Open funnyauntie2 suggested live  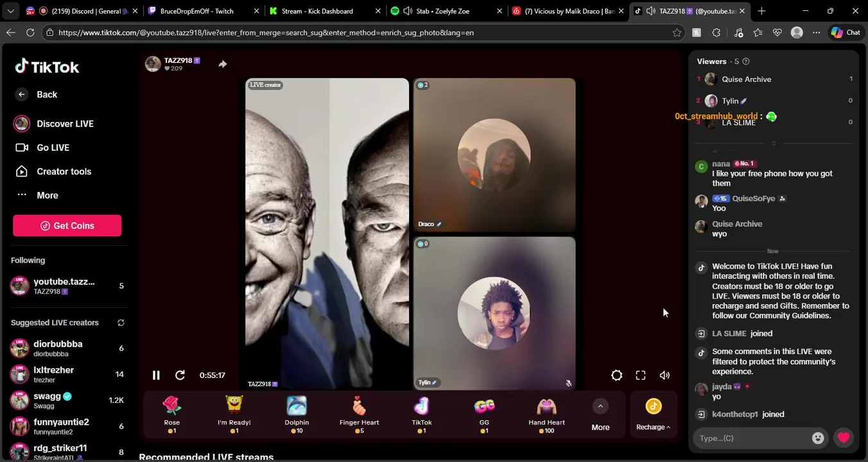pyautogui.click(x=67, y=427)
